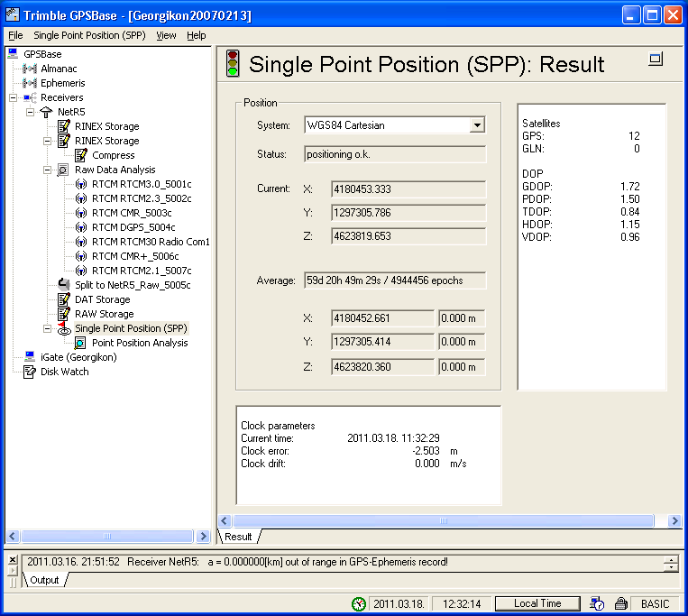
Task: Click the RTCM DGPS_5004c broadcast icon
Action: [x=81, y=227]
